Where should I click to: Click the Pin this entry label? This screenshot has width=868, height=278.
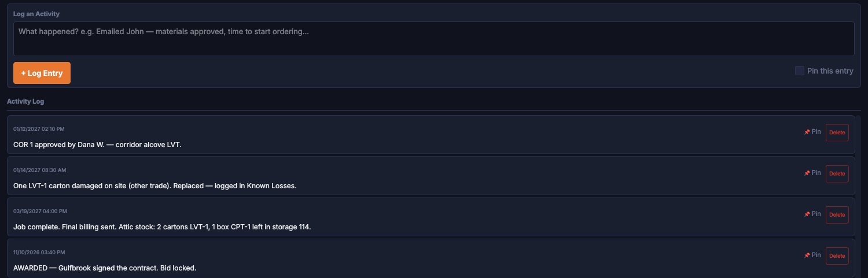click(x=830, y=71)
